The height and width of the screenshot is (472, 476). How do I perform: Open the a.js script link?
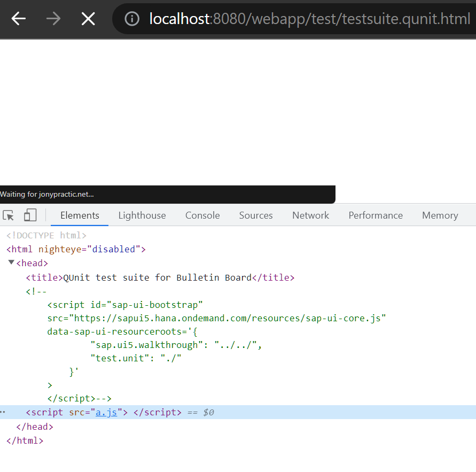(x=106, y=412)
